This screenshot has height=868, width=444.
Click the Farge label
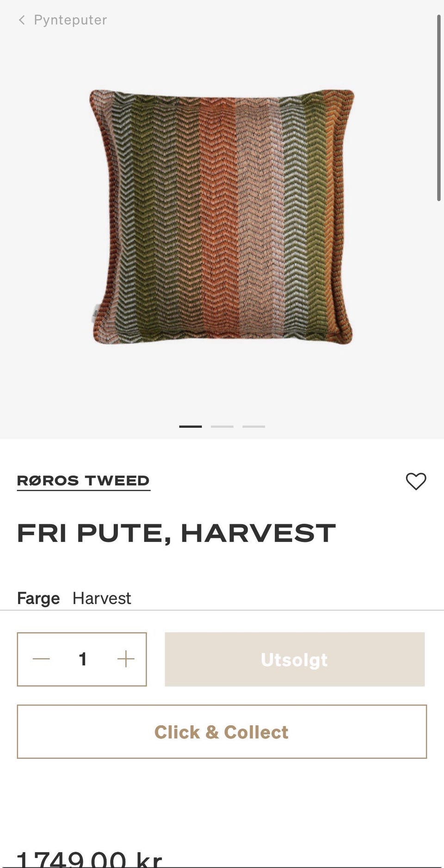[x=38, y=598]
